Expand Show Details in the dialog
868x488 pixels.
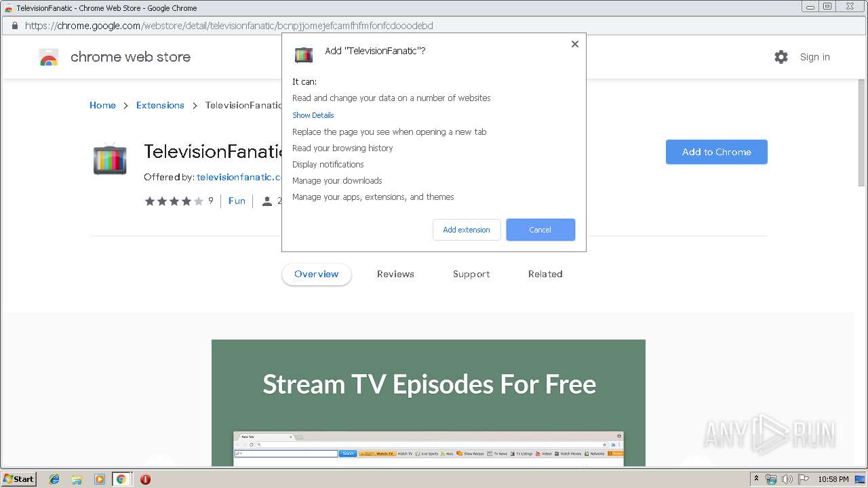tap(313, 115)
